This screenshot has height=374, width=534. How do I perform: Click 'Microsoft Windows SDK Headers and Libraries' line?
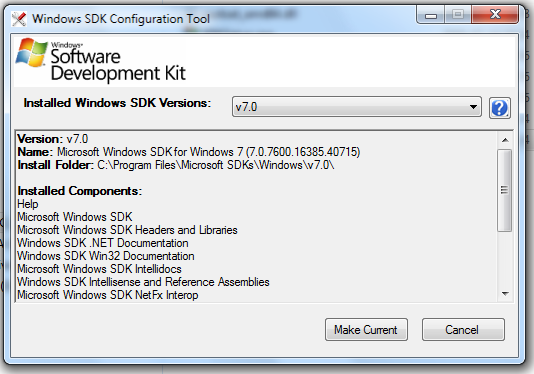coord(127,230)
